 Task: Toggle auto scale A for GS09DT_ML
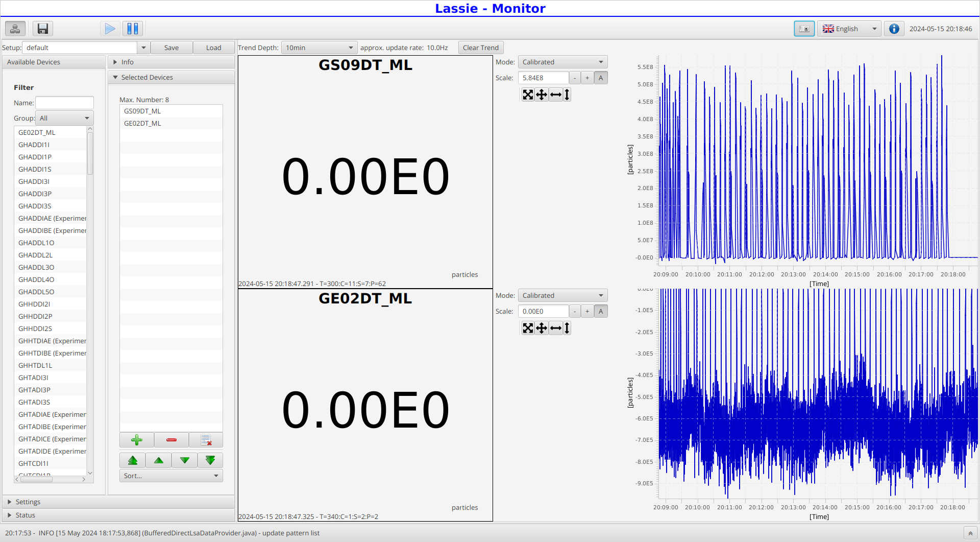point(601,78)
